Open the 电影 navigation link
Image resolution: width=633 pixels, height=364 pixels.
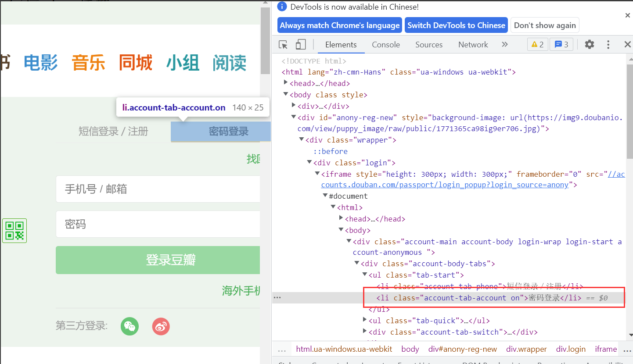[x=41, y=63]
